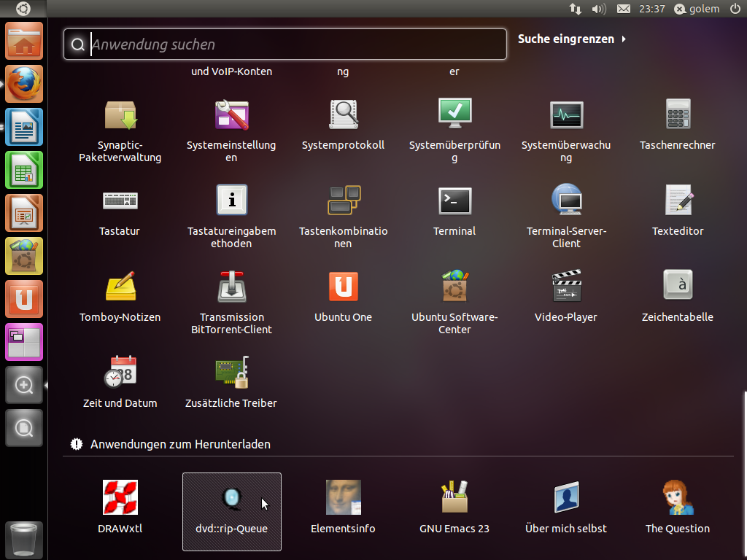This screenshot has width=747, height=560.
Task: Open the mail envelope messaging menu
Action: [623, 9]
